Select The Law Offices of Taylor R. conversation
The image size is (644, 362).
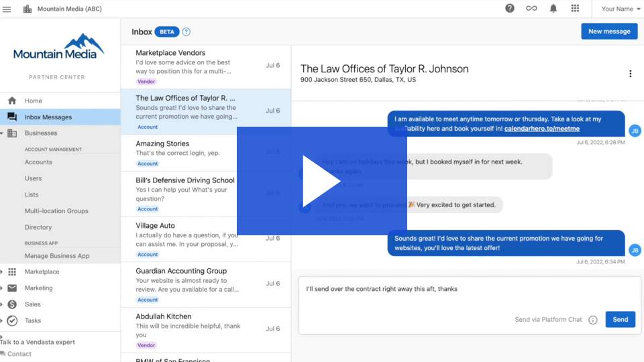pos(206,112)
